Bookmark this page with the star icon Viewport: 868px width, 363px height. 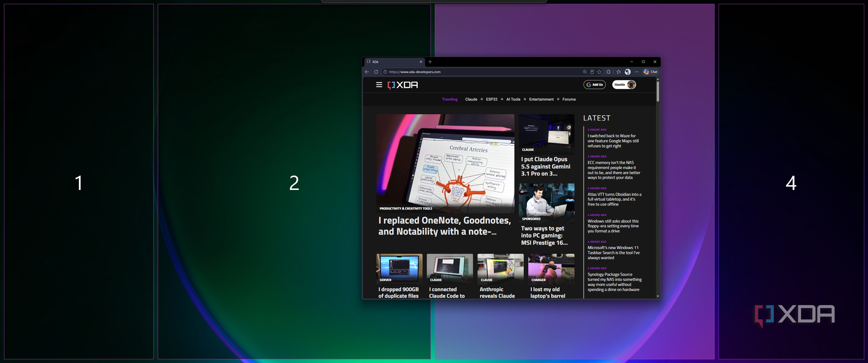click(599, 72)
